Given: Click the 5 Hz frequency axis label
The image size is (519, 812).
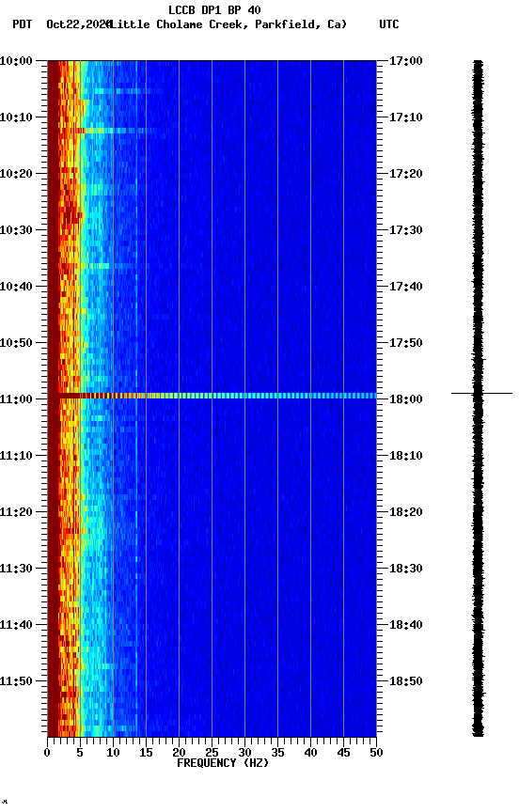Looking at the screenshot, I should coord(80,753).
